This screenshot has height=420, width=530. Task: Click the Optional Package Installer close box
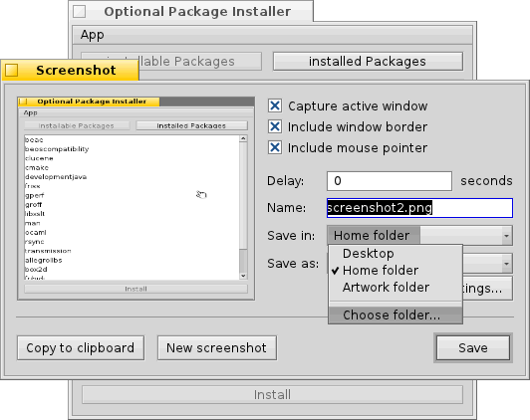[80, 12]
